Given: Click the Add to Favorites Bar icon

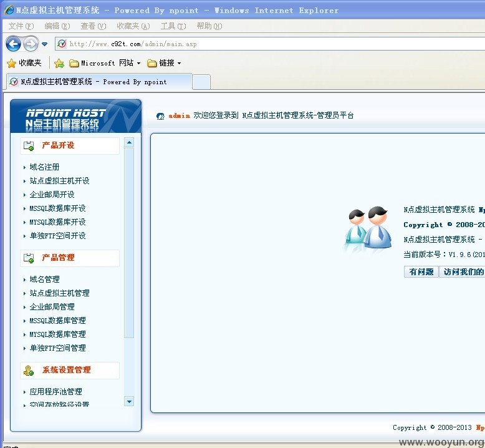Looking at the screenshot, I should (x=59, y=64).
